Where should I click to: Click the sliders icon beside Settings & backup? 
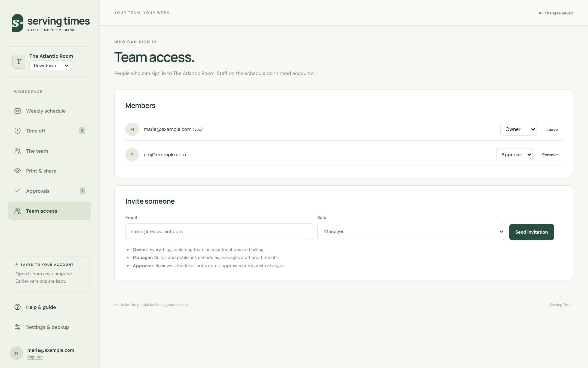17,327
